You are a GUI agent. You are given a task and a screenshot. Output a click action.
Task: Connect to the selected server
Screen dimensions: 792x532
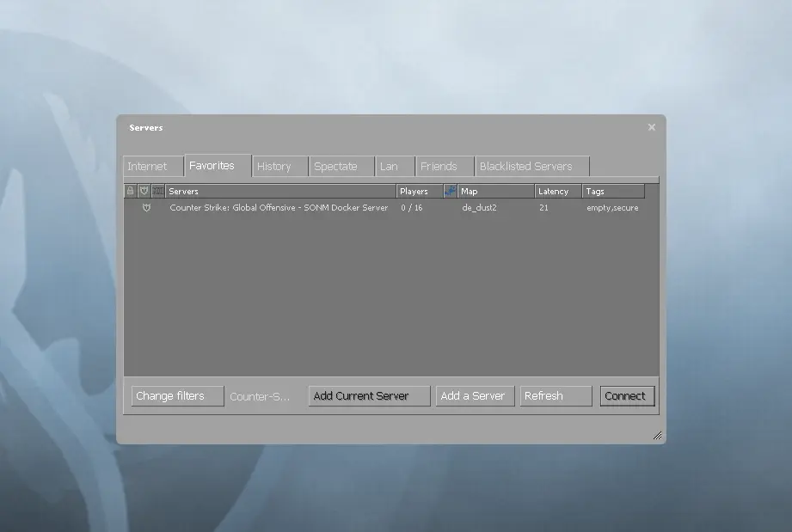point(627,395)
